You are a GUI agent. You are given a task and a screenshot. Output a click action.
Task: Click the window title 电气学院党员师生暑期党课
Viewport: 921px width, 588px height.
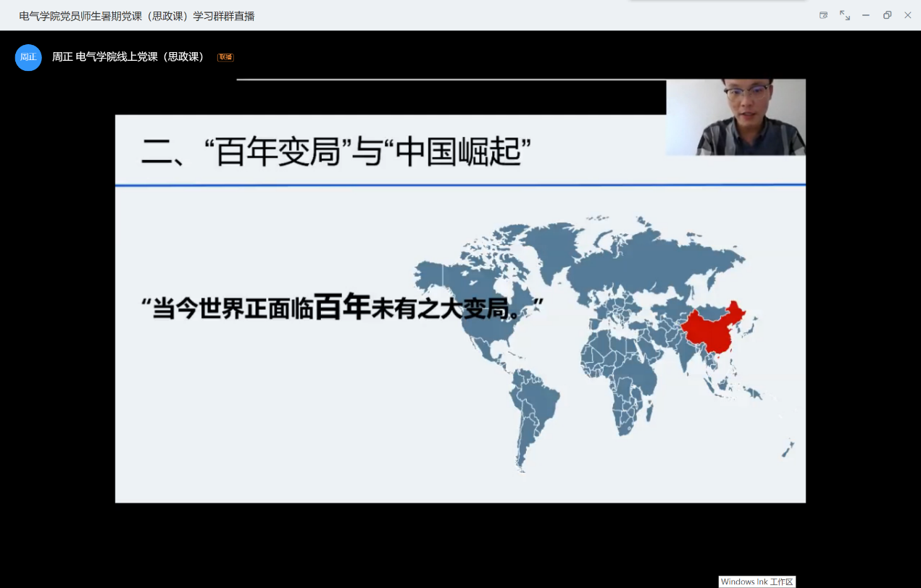[x=137, y=16]
